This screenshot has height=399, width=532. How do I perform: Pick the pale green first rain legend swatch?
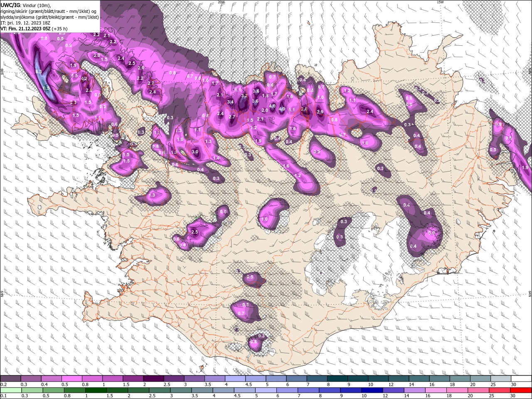click(10, 390)
